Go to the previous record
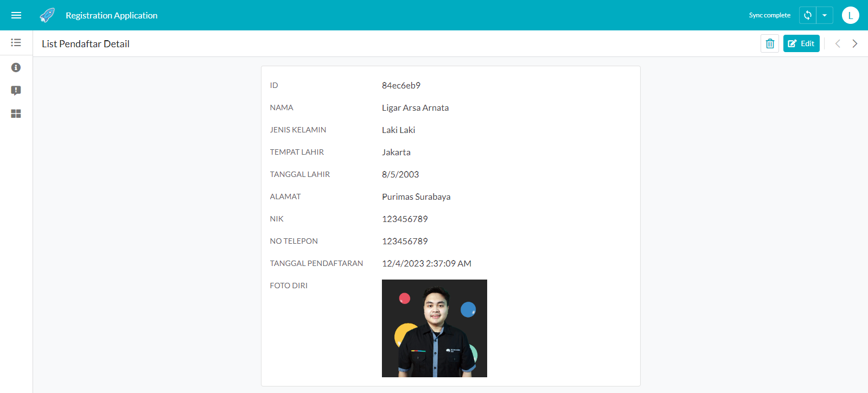The height and width of the screenshot is (393, 868). [838, 43]
